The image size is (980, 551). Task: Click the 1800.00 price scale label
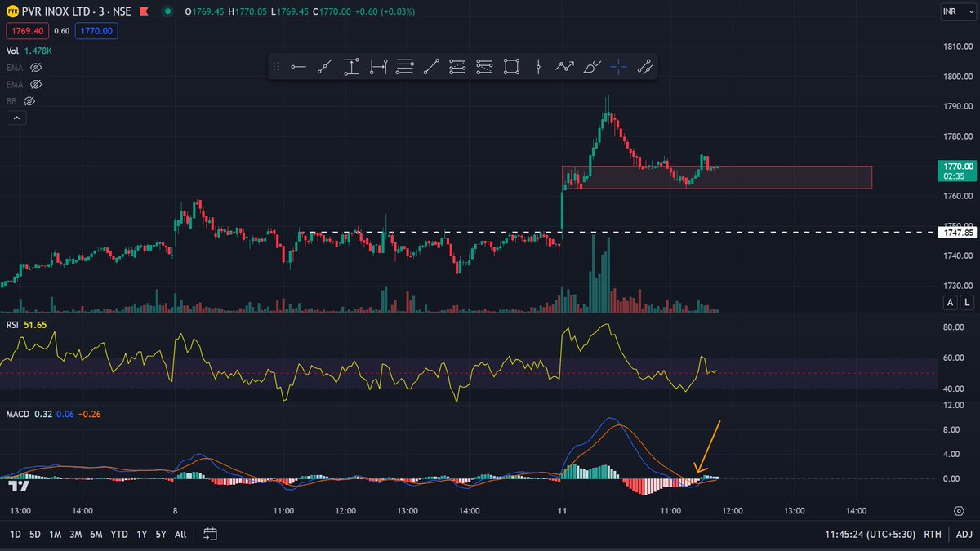[x=957, y=77]
